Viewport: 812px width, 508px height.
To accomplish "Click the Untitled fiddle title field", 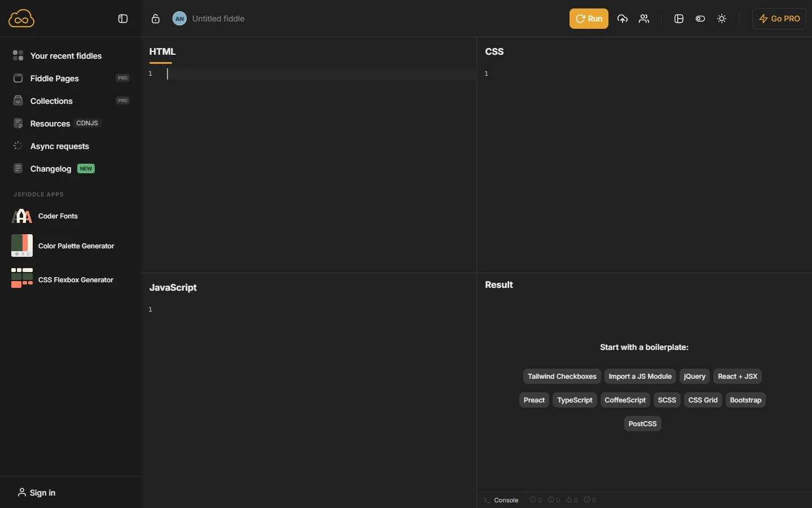I will coord(218,19).
